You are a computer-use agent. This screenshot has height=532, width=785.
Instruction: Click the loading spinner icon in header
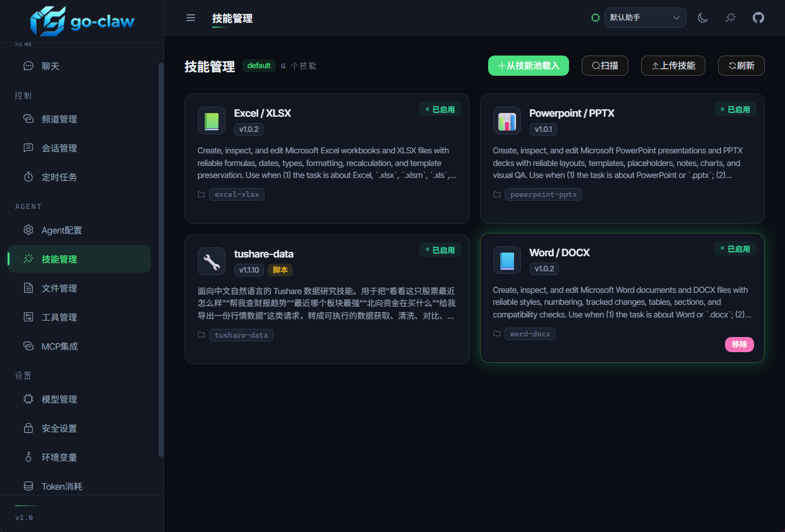pyautogui.click(x=731, y=18)
